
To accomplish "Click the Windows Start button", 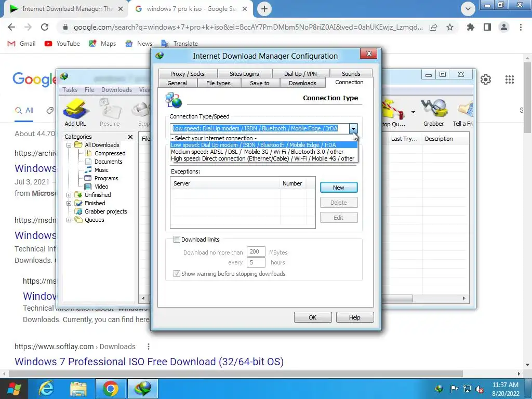I will (x=14, y=389).
